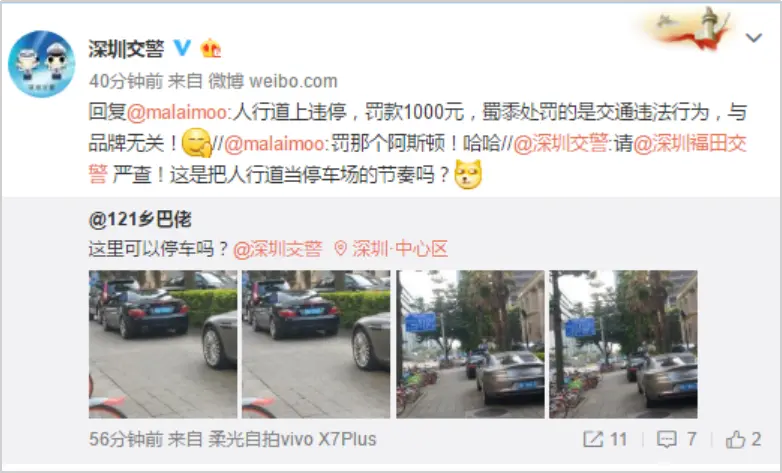Like the post via thumbs-up icon
Image resolution: width=782 pixels, height=473 pixels.
tap(735, 440)
